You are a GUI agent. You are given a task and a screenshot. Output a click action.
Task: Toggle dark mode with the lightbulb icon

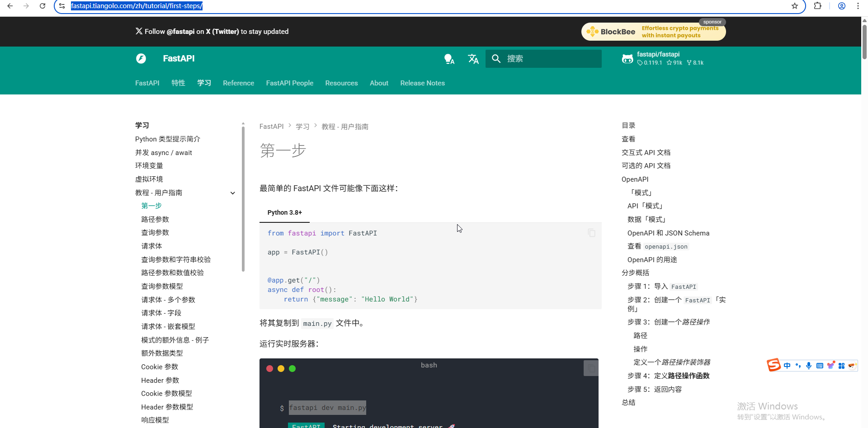tap(449, 58)
